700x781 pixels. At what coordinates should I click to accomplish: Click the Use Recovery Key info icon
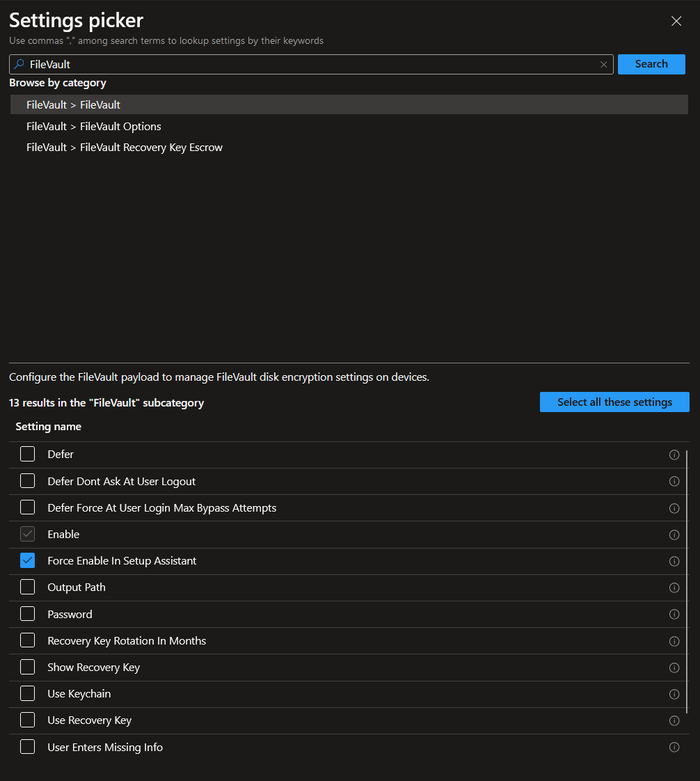click(x=674, y=720)
